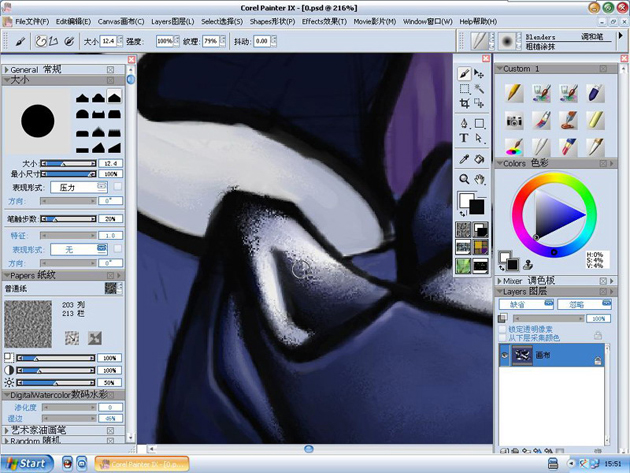Open the Layers图层(L) menu
The height and width of the screenshot is (473, 630).
click(172, 21)
